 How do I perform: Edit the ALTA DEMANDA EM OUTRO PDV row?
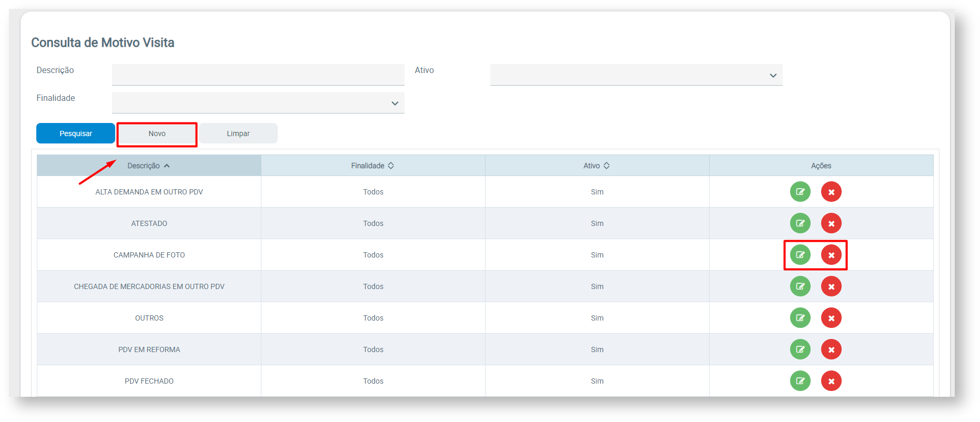coord(800,192)
